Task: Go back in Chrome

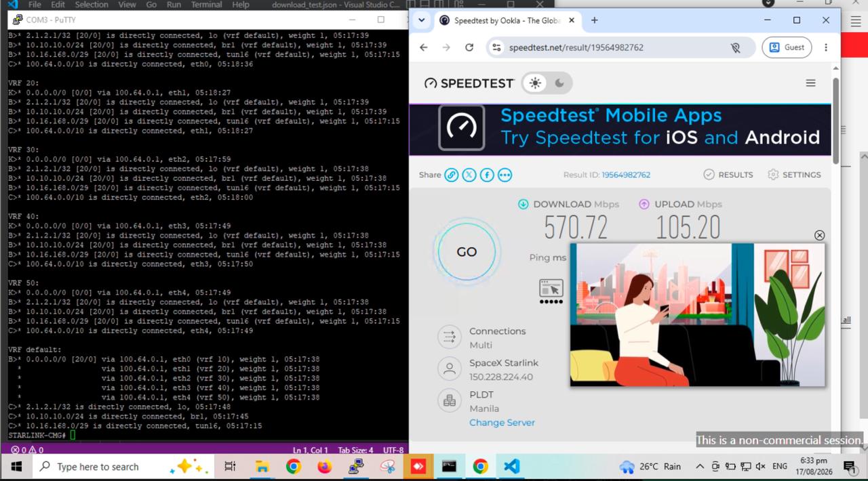Action: pos(424,47)
